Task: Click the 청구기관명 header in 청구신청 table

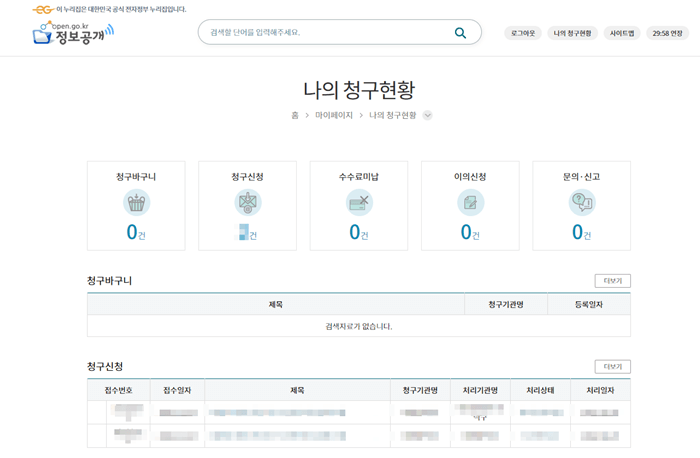Action: point(420,390)
